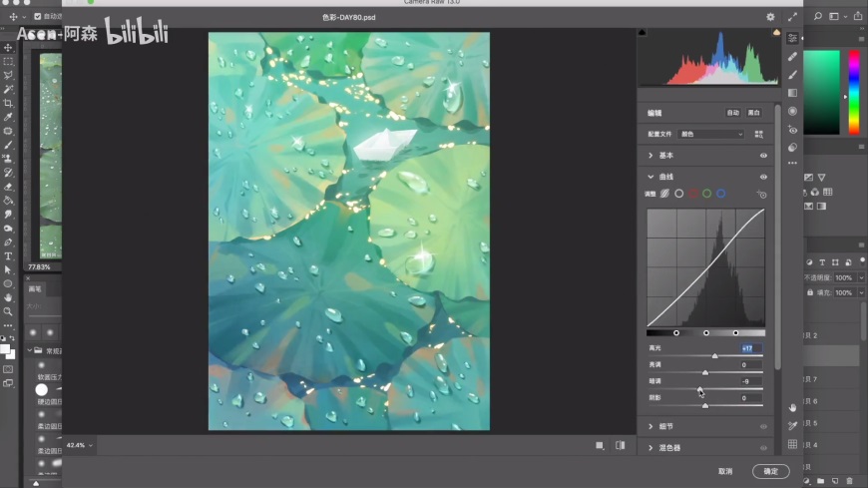Toggle Camera Raw full screen mode

click(793, 17)
